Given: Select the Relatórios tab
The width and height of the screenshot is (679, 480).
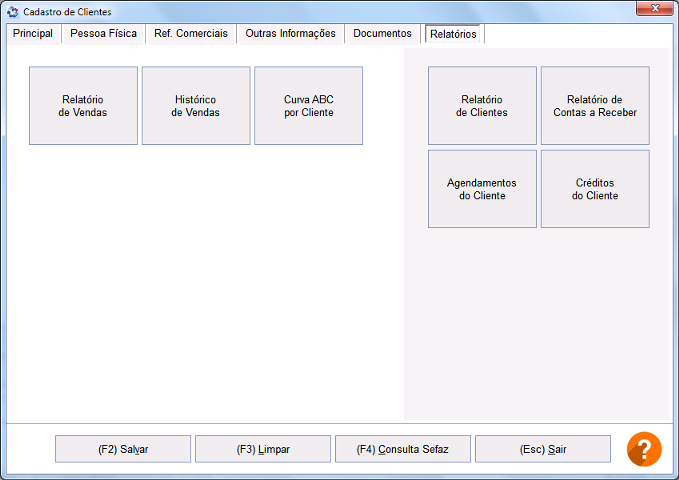Looking at the screenshot, I should point(453,34).
